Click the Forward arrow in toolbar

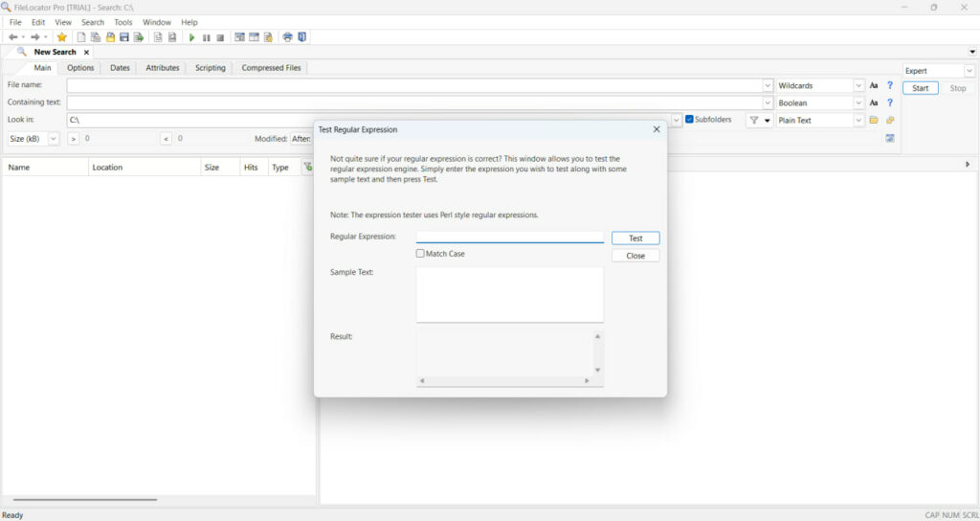click(35, 37)
